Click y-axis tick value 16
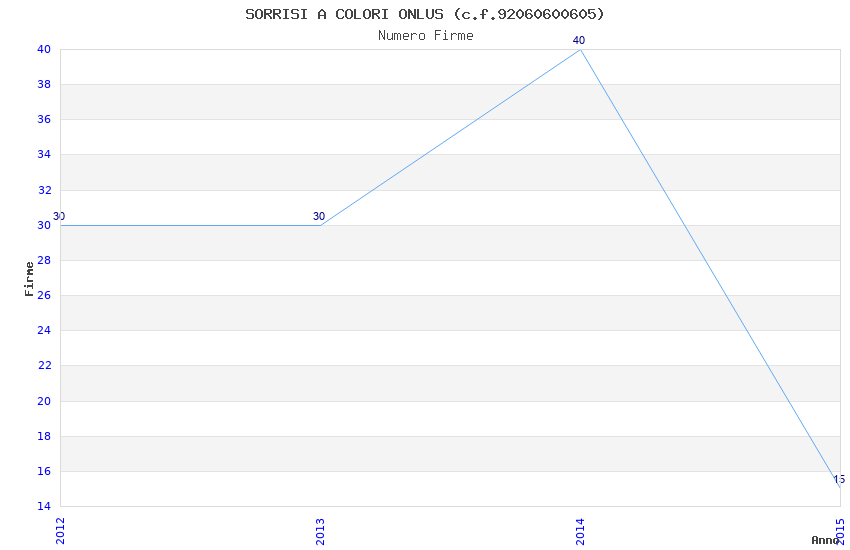Image resolution: width=850 pixels, height=550 pixels. (x=44, y=471)
